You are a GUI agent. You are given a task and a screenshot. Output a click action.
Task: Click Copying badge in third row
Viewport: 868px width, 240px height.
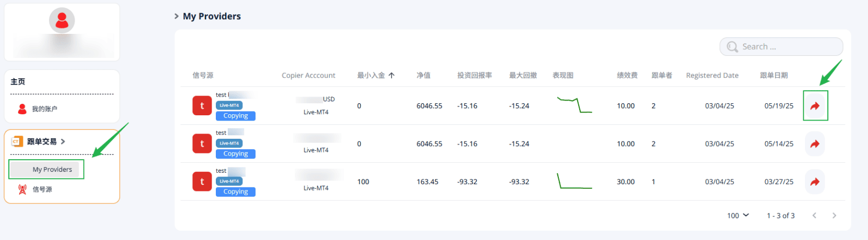[x=236, y=192]
